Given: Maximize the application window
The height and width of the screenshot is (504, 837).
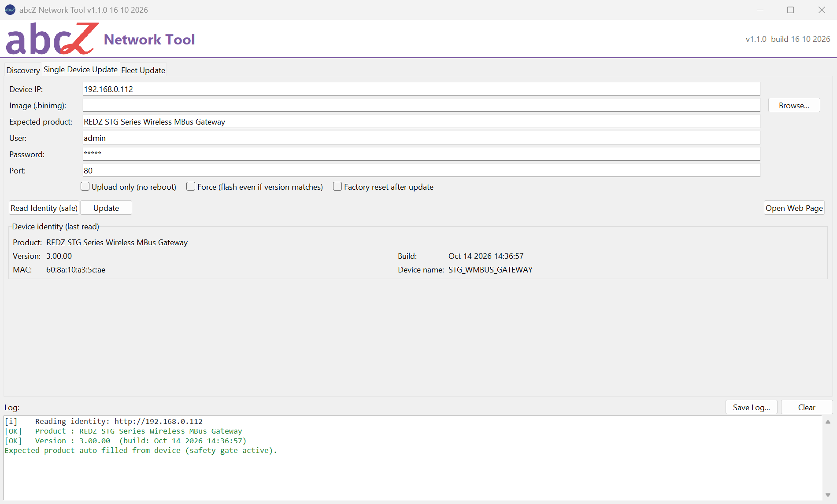Looking at the screenshot, I should (791, 10).
